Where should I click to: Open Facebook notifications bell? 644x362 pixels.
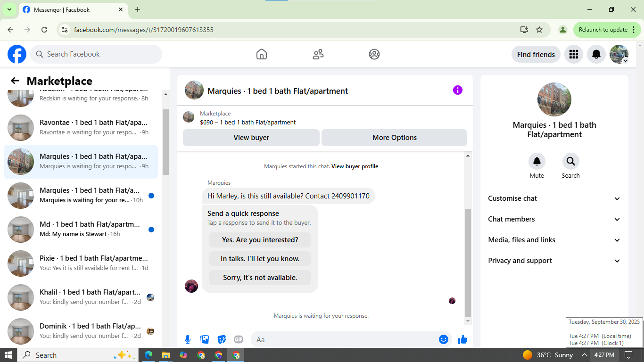tap(596, 54)
